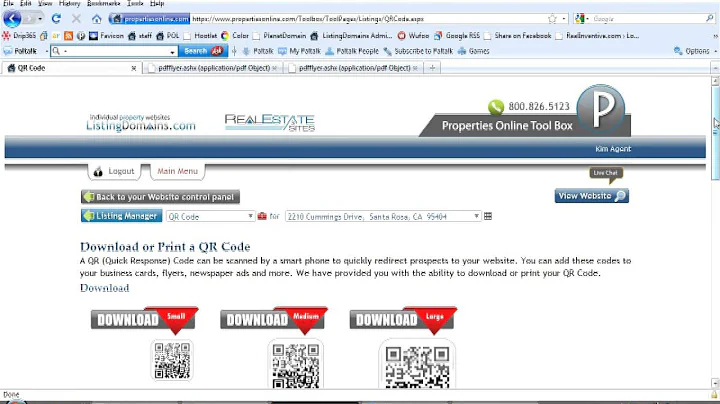
Task: Open the ListingDomains Admin bookmark
Action: coord(351,36)
